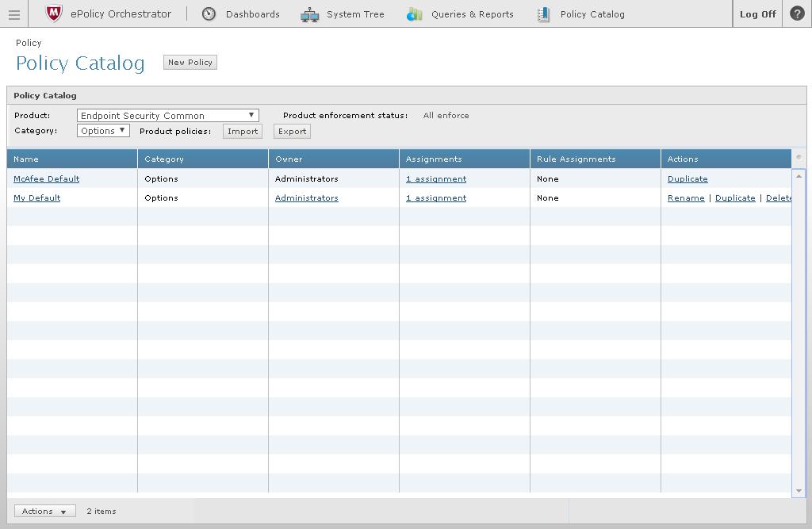This screenshot has height=529, width=812.
Task: Click None rule assignments for McAfee Default
Action: pos(548,178)
